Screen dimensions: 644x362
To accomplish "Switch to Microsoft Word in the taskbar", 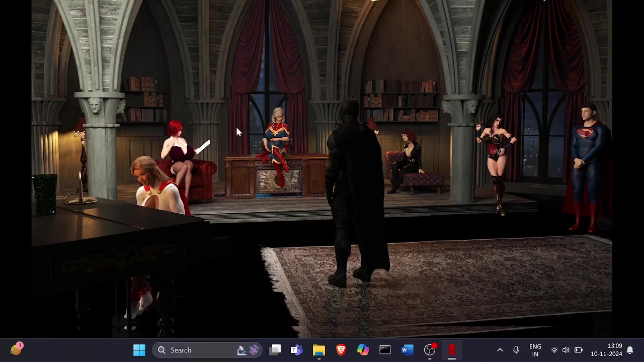I will (407, 350).
